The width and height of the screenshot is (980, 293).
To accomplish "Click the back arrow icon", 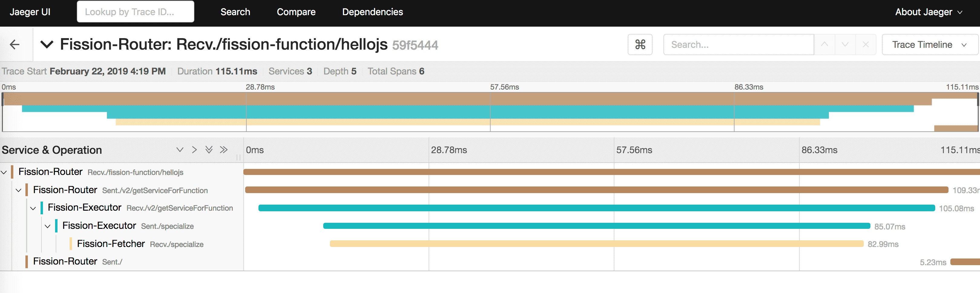I will [15, 44].
